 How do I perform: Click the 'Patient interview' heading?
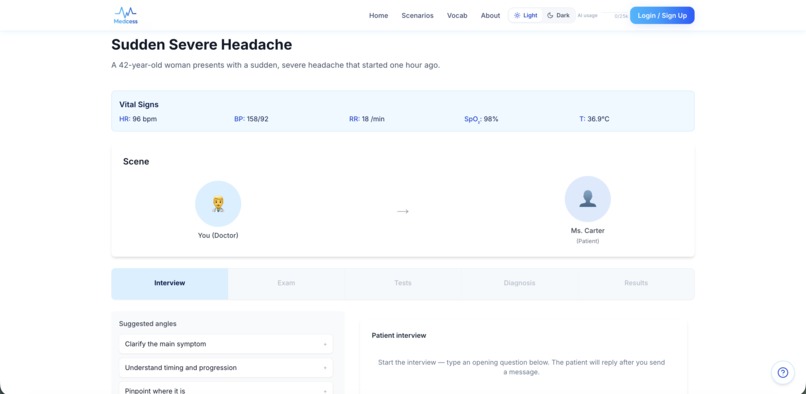coord(399,335)
